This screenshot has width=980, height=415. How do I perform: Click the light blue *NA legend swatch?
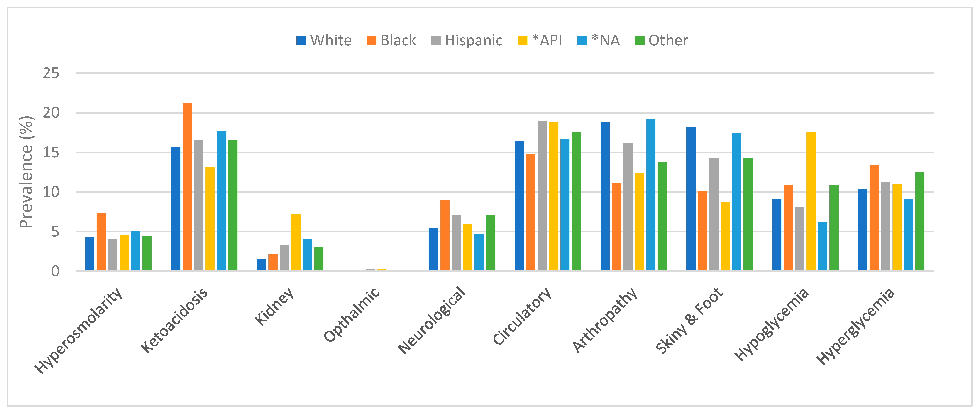tap(582, 41)
